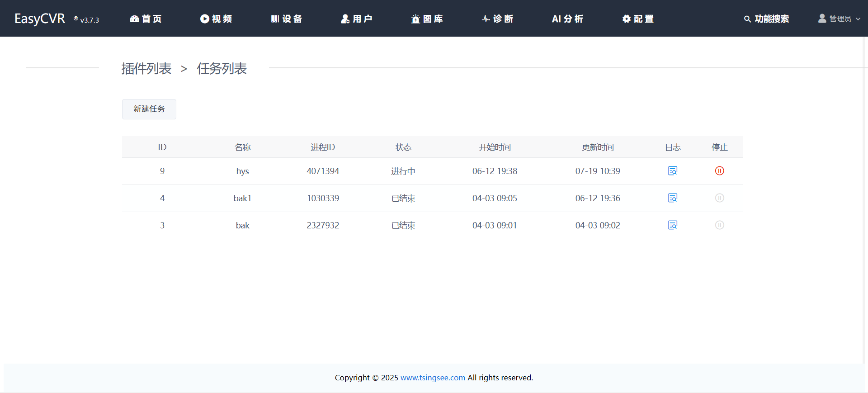
Task: Open the 设备 devices menu
Action: click(x=287, y=19)
